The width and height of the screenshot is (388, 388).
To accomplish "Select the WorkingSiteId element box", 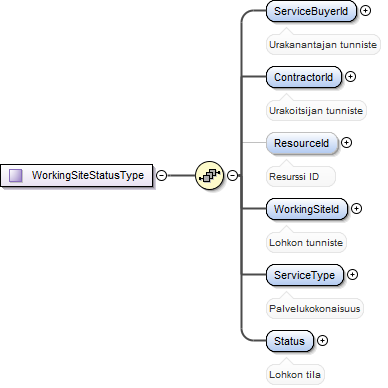I will 307,209.
